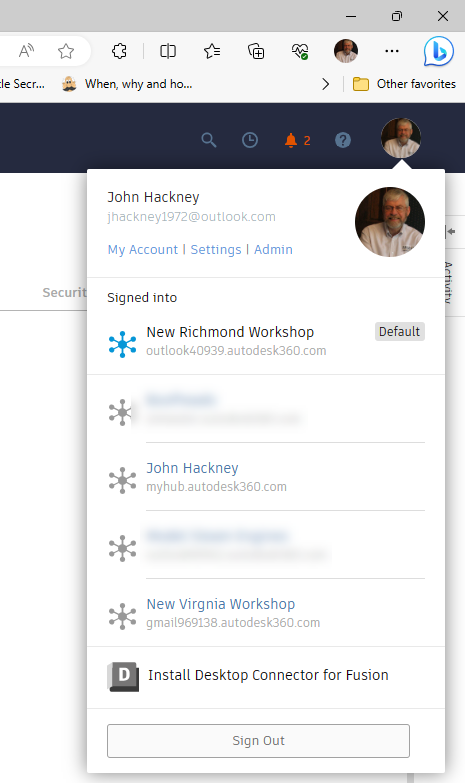Click the Sign Out button
Viewport: 465px width, 783px height.
(258, 741)
